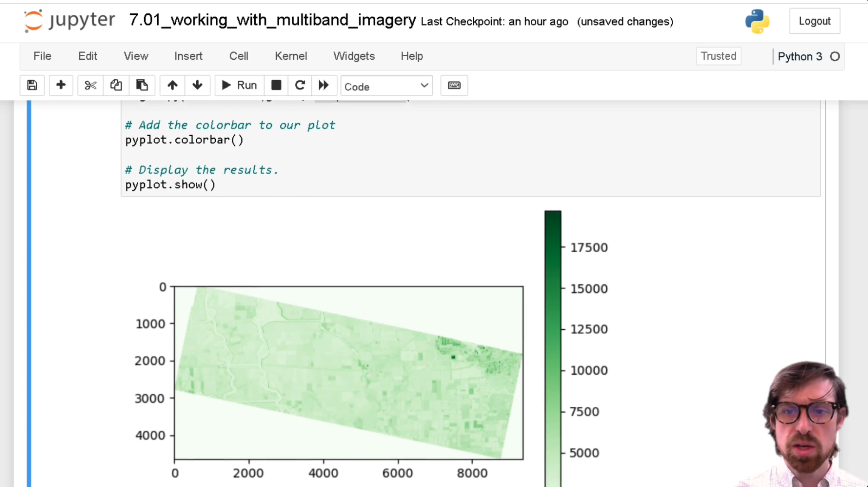This screenshot has height=487, width=868.
Task: Copy selected cells icon
Action: click(x=116, y=85)
